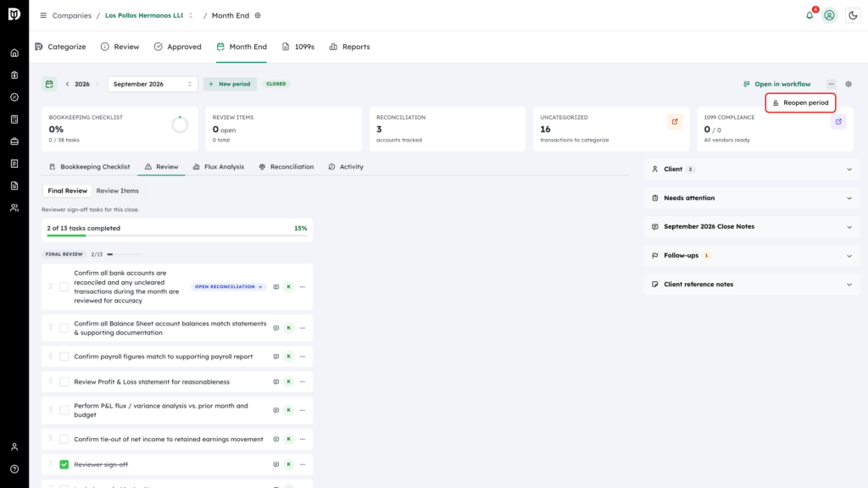Open the help icon in sidebar
Image resolution: width=868 pixels, height=488 pixels.
(x=14, y=469)
